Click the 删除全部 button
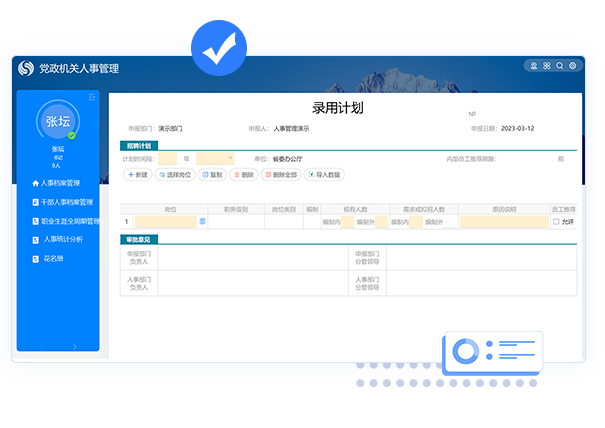Image resolution: width=605 pixels, height=428 pixels. pyautogui.click(x=281, y=175)
